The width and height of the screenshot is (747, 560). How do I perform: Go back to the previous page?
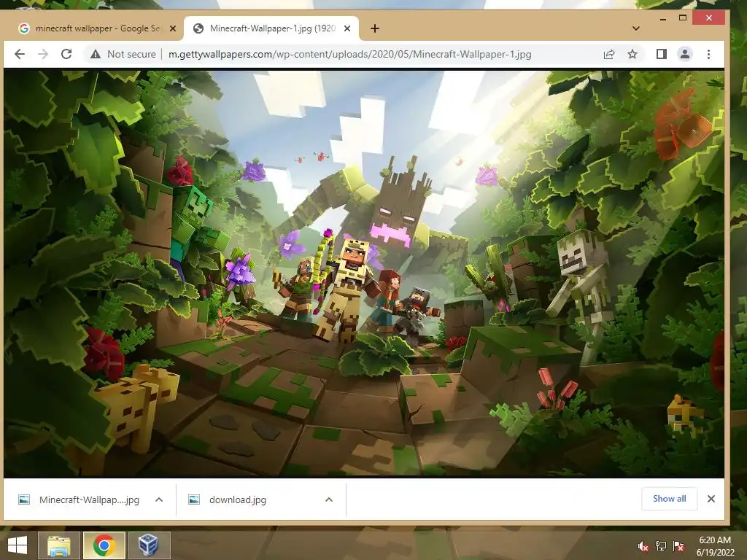click(x=20, y=54)
